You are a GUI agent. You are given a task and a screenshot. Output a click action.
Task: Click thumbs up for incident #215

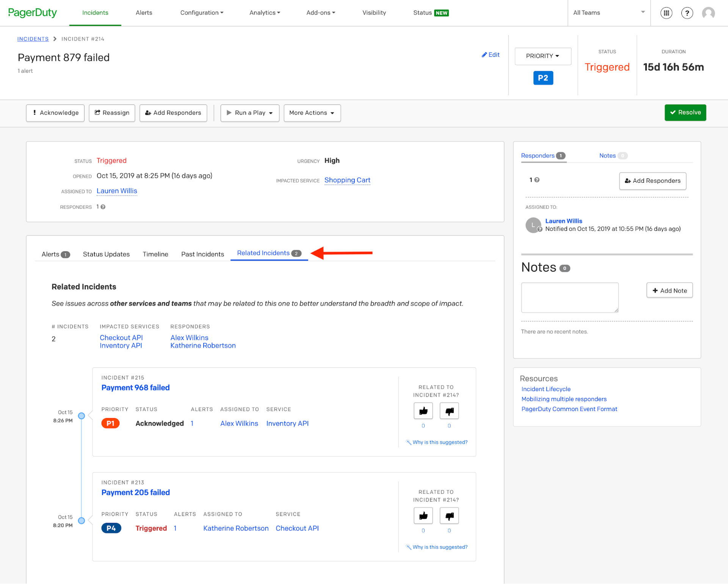point(423,411)
